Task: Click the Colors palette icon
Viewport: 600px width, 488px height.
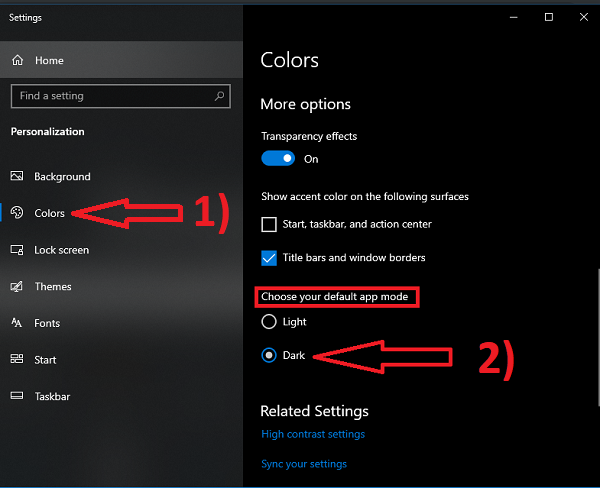Action: point(17,212)
